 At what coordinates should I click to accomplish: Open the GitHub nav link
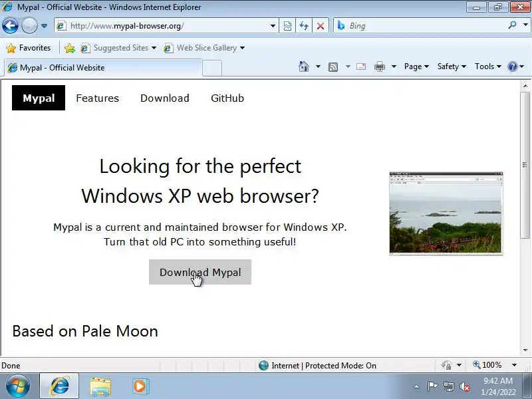pyautogui.click(x=227, y=98)
